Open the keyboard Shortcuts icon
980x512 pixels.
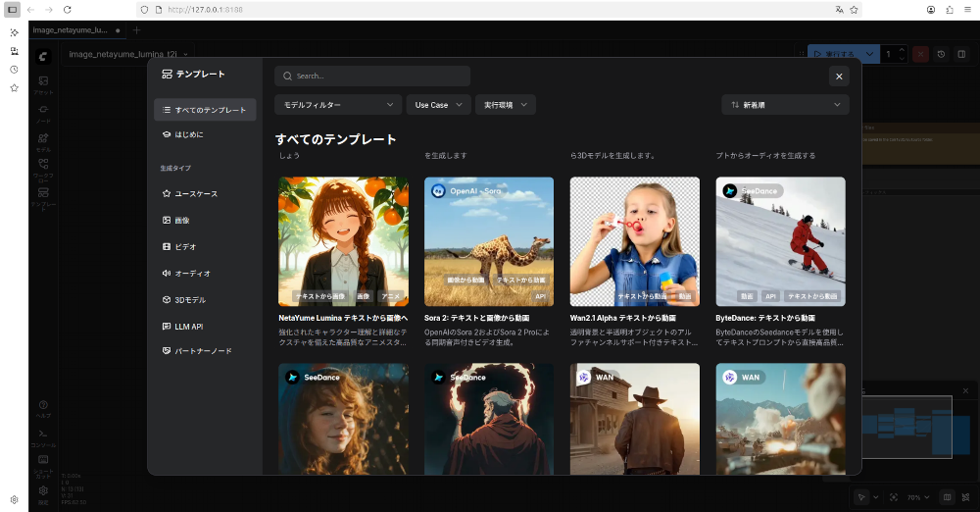point(43,465)
